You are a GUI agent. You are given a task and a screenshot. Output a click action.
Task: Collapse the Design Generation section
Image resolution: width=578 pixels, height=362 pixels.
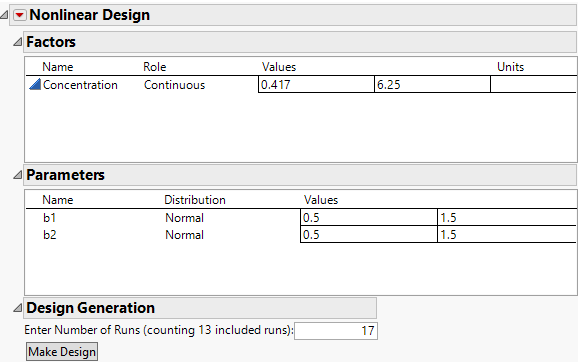pyautogui.click(x=18, y=308)
